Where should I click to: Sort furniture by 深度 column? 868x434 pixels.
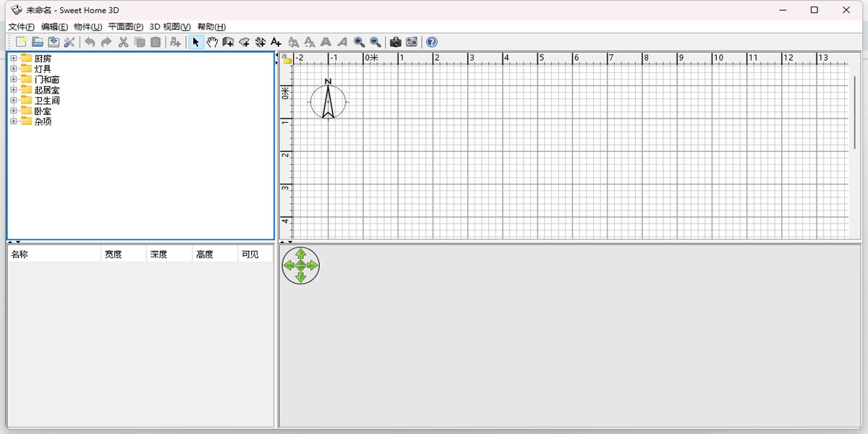(169, 254)
